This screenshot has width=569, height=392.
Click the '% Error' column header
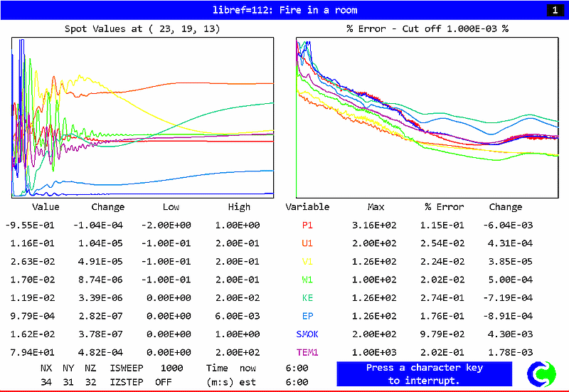(x=444, y=207)
